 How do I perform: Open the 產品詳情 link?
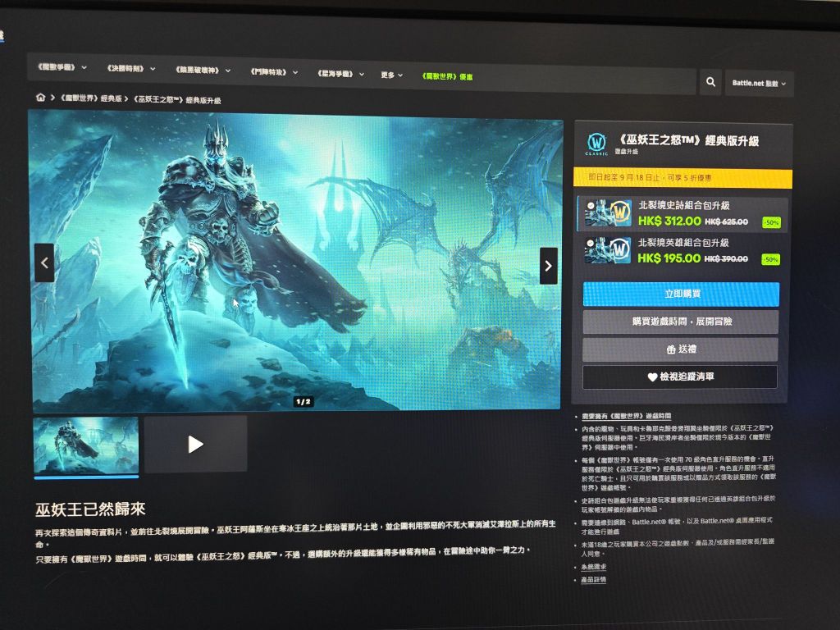[594, 580]
